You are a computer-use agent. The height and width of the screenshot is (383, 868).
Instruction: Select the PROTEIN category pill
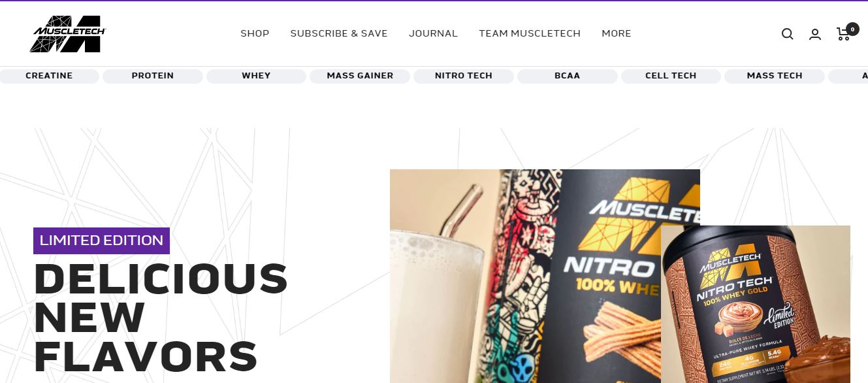point(153,76)
